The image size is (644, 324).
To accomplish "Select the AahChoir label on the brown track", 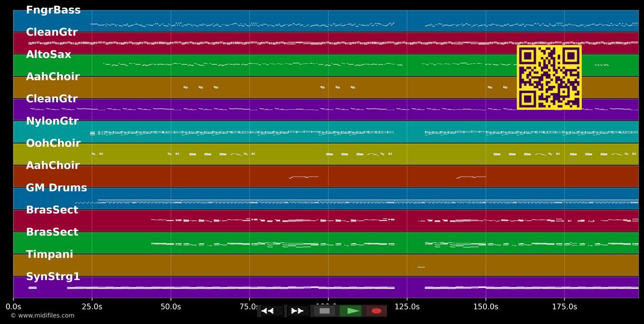I will point(53,76).
